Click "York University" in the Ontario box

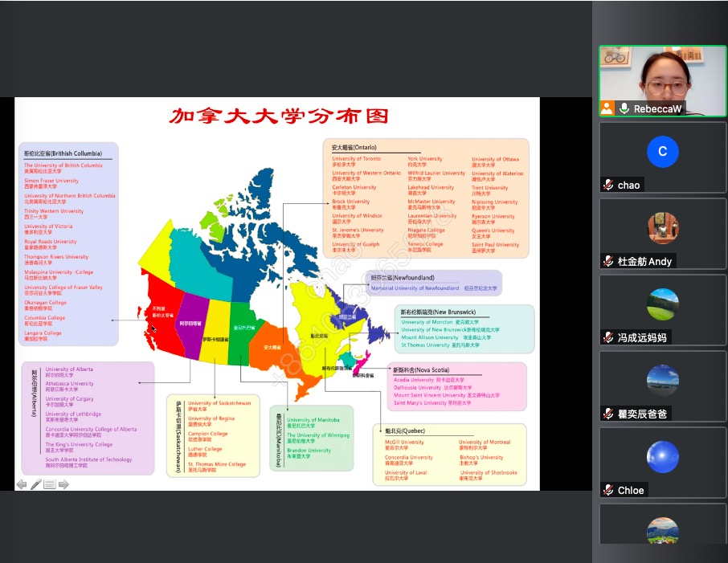pos(425,159)
